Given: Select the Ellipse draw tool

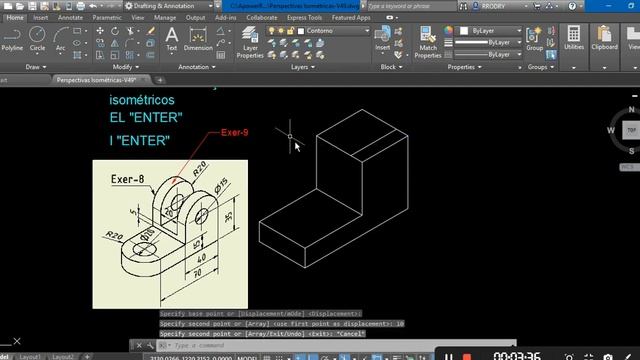Looking at the screenshot, I should point(77,43).
